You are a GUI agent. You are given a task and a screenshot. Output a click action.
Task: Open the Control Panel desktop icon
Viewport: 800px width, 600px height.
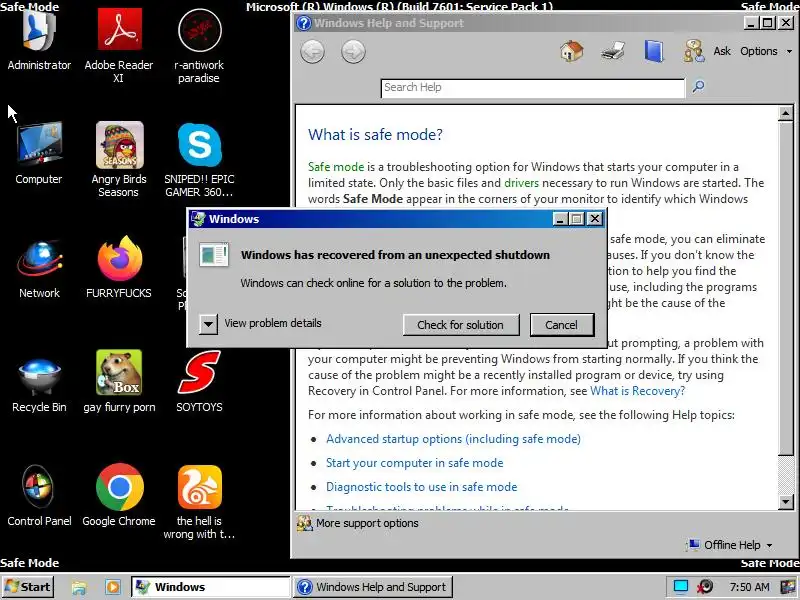coord(39,496)
